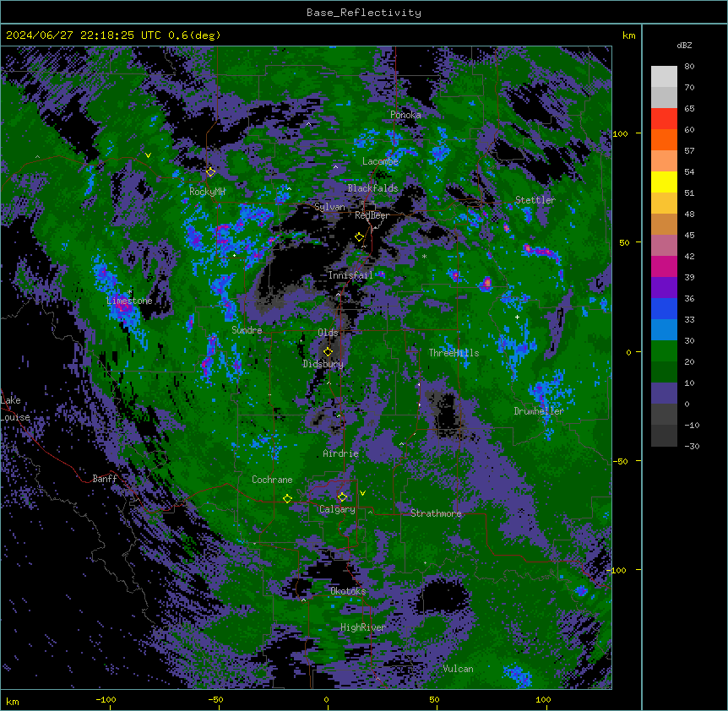The image size is (728, 711).
Task: Click the blue 33-36 dBZ legend swatch
Action: pyautogui.click(x=664, y=308)
